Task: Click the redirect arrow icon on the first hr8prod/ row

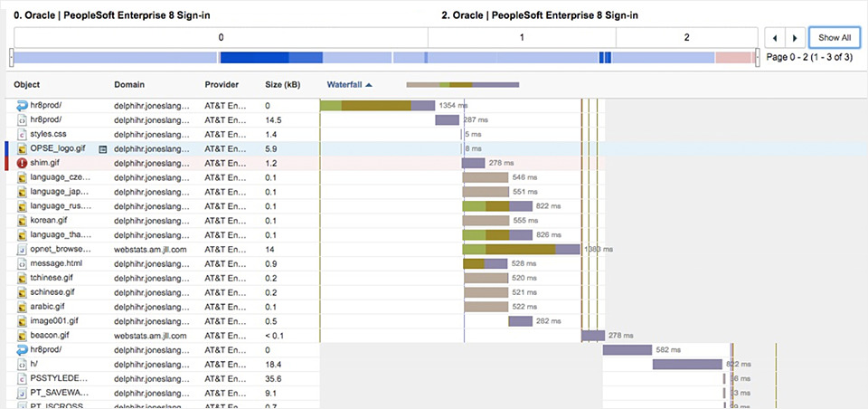Action: point(22,106)
